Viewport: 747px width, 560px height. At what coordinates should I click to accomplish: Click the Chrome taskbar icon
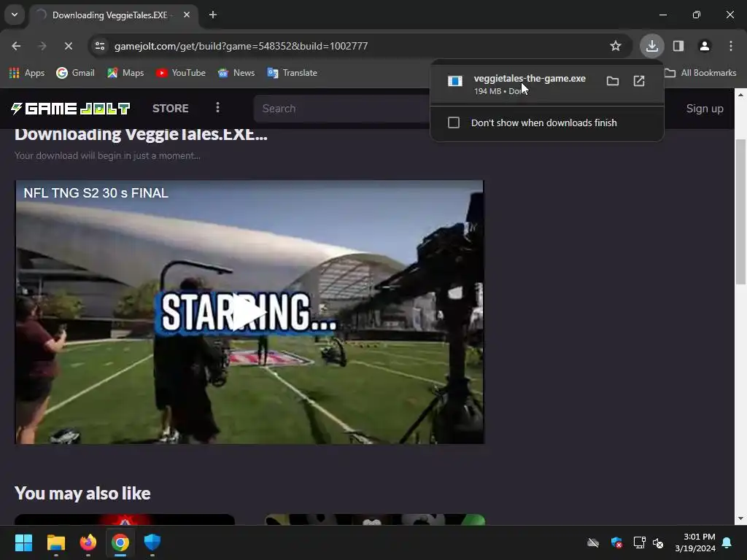pyautogui.click(x=120, y=542)
